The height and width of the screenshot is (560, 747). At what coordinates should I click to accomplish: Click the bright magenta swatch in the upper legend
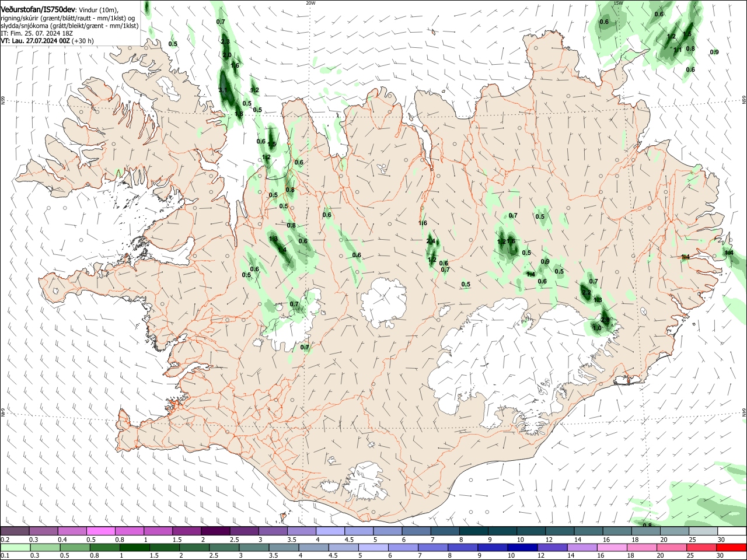[x=100, y=531]
